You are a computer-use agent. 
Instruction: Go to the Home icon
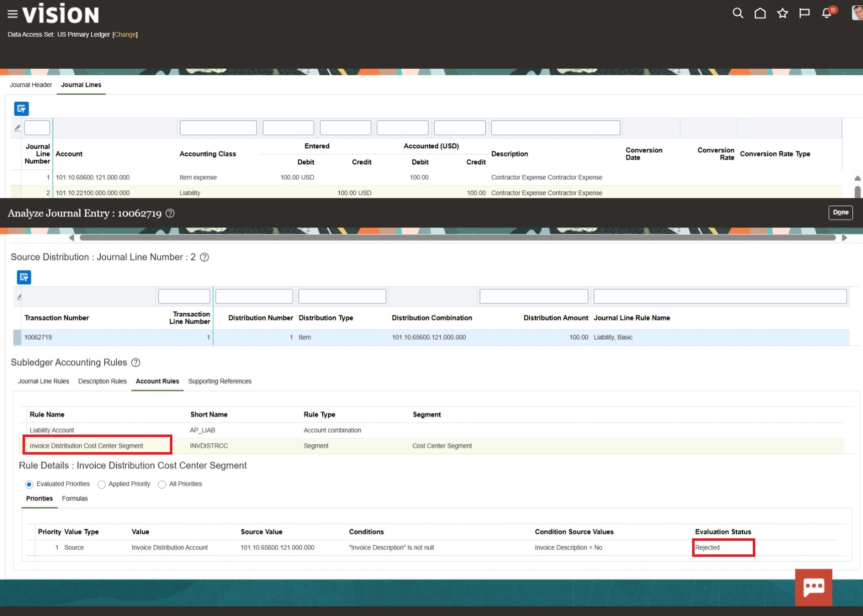point(760,13)
